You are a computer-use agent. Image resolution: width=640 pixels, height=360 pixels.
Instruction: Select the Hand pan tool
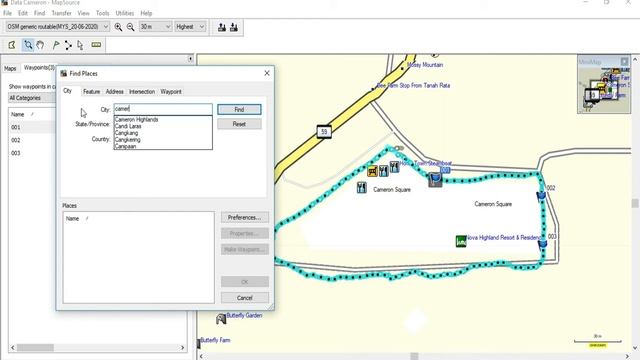pyautogui.click(x=40, y=45)
